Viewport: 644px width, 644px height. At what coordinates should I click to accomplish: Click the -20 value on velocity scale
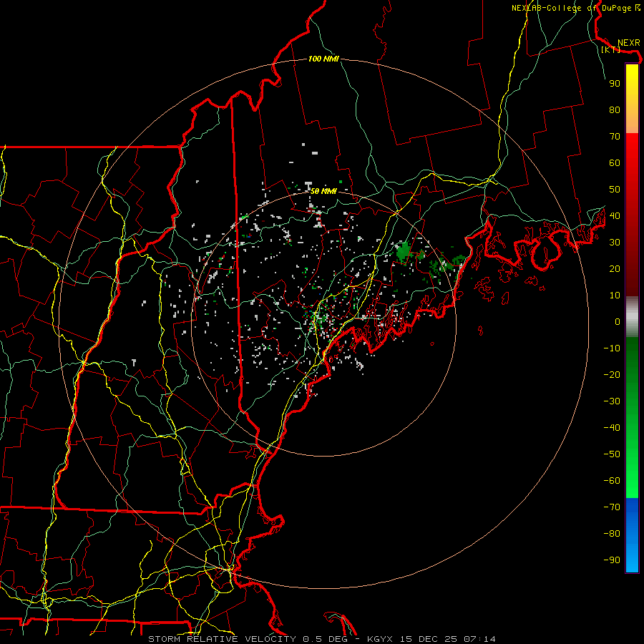[x=612, y=375]
